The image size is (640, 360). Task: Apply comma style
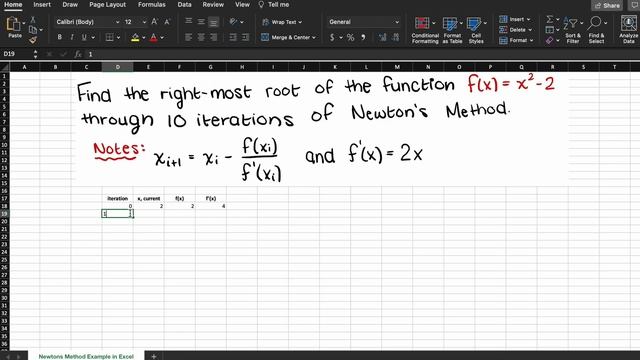pyautogui.click(x=363, y=38)
